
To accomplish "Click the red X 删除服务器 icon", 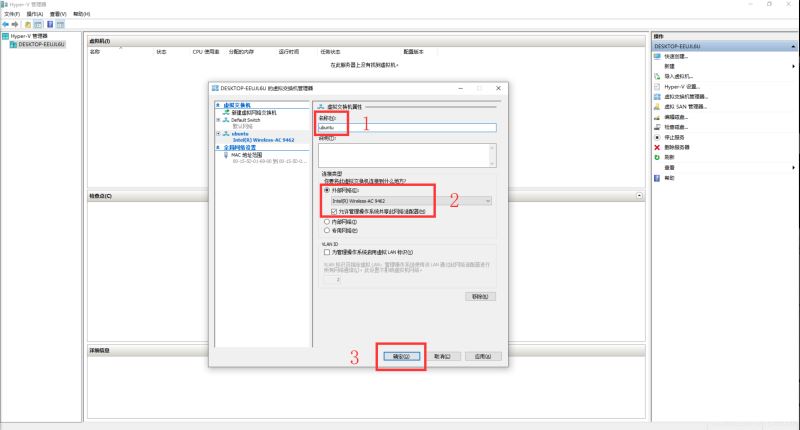I will coord(657,147).
